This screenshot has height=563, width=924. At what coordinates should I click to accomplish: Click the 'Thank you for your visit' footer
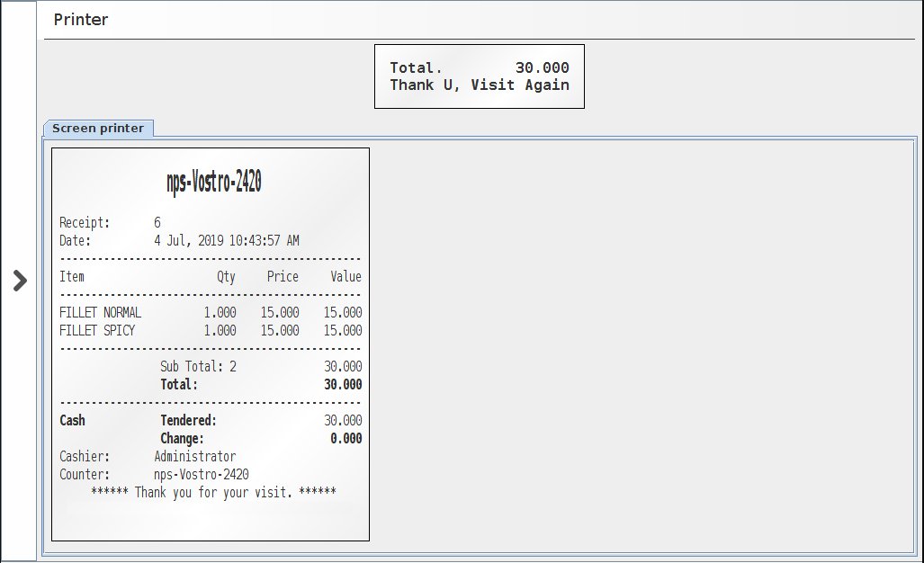(x=213, y=493)
